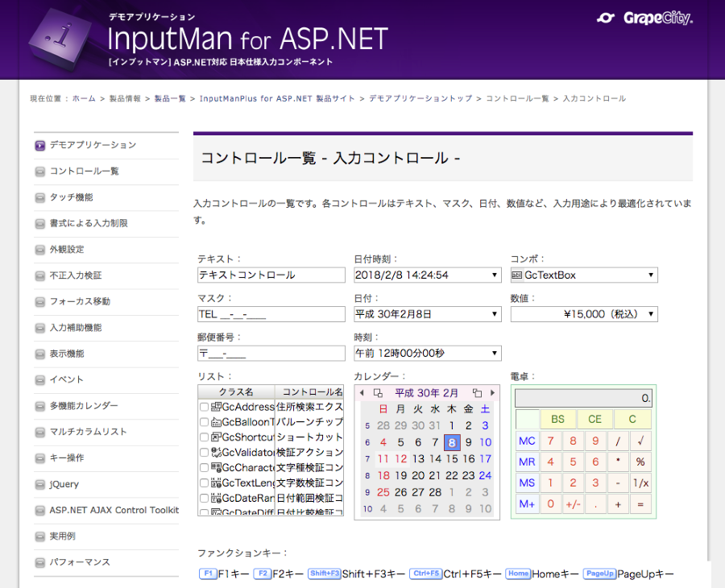The height and width of the screenshot is (588, 725).
Task: Click the calculator CE button
Action: tap(594, 420)
